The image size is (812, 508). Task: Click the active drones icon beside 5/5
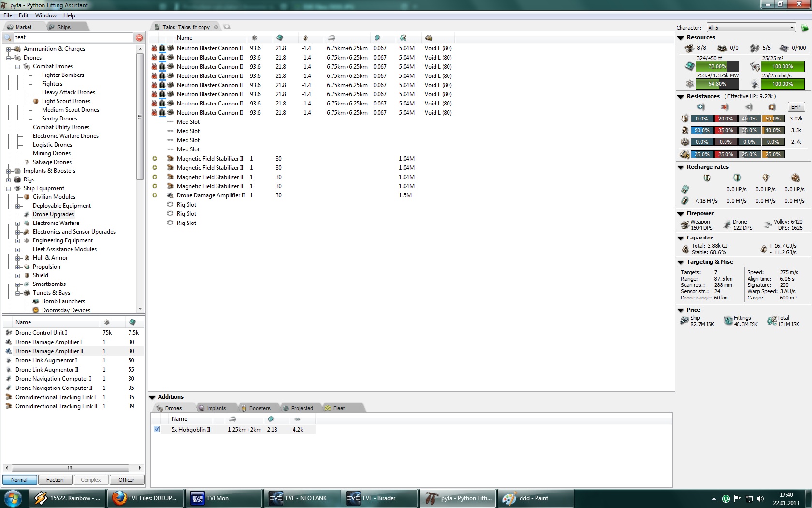pos(754,48)
